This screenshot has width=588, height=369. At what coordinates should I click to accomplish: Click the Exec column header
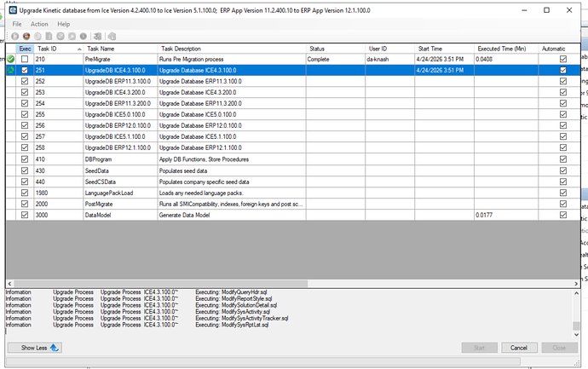pos(25,49)
